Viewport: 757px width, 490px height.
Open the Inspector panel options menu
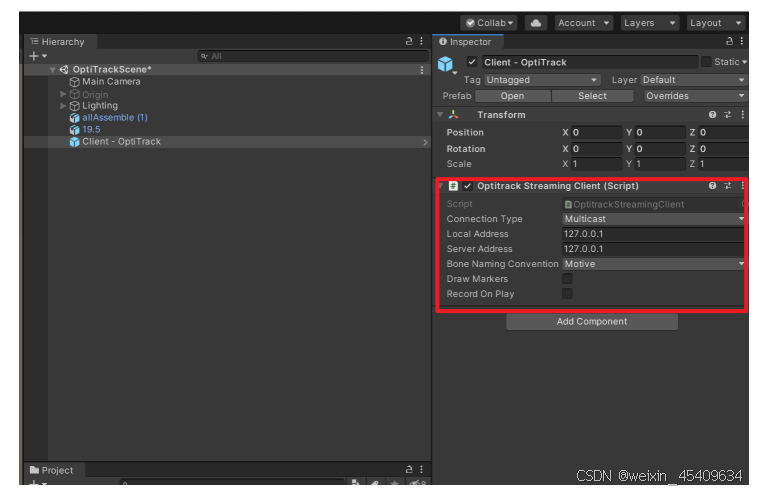pos(742,41)
